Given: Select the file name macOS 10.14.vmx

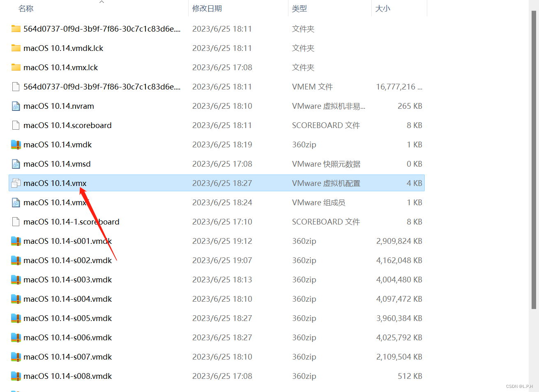Looking at the screenshot, I should click(x=55, y=183).
